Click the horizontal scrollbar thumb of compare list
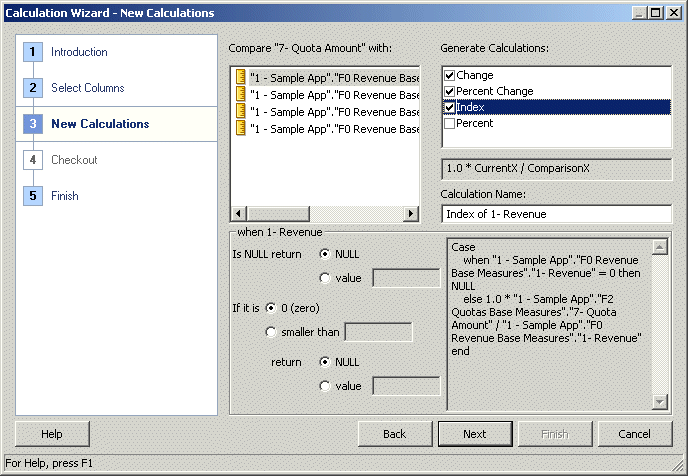Viewport: 688px width, 476px height. pos(278,214)
